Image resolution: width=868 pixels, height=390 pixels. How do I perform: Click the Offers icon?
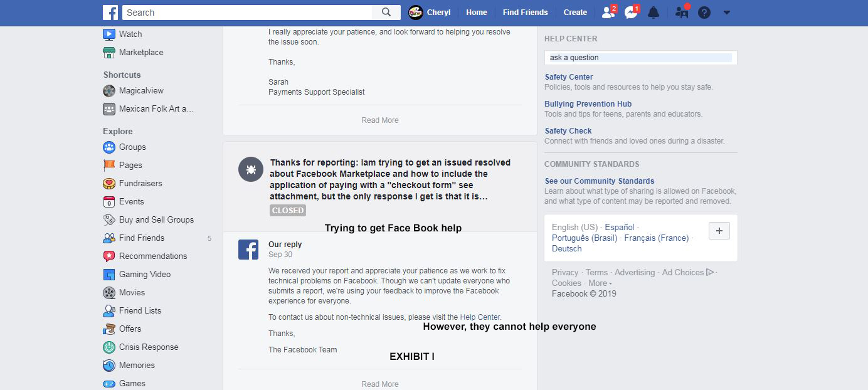[109, 329]
